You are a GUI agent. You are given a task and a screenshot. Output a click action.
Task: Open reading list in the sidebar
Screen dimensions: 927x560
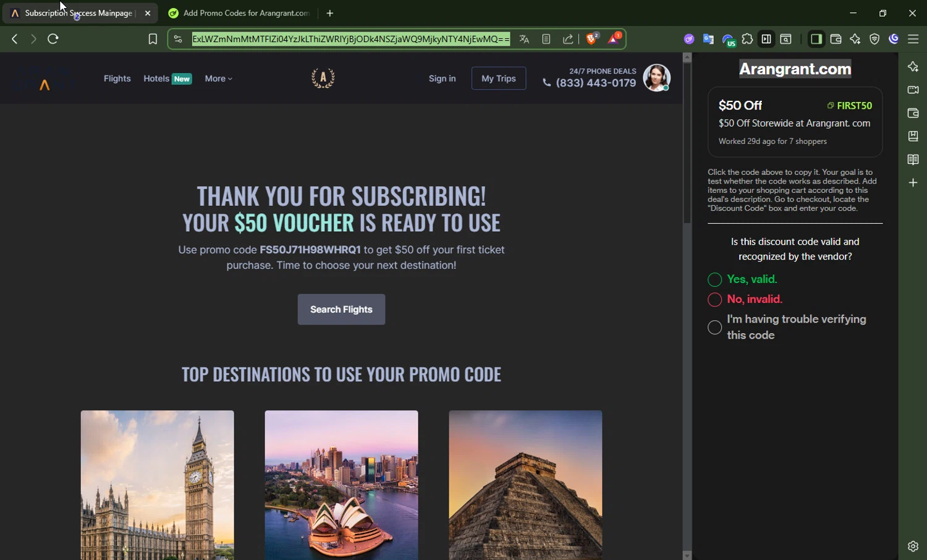(x=913, y=159)
